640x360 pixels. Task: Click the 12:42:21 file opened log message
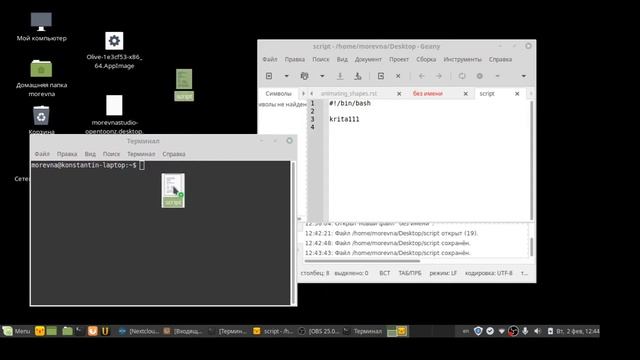392,233
